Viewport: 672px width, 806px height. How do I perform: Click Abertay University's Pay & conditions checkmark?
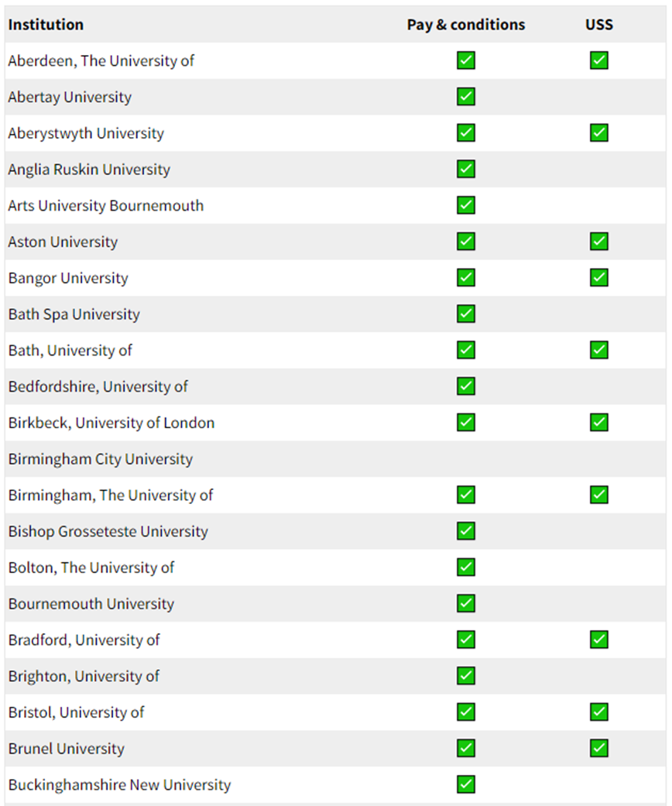click(466, 96)
